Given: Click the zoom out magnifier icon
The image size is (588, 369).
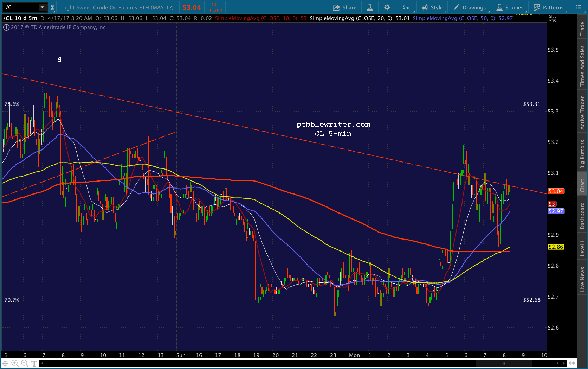Looking at the screenshot, I should pyautogui.click(x=24, y=363).
